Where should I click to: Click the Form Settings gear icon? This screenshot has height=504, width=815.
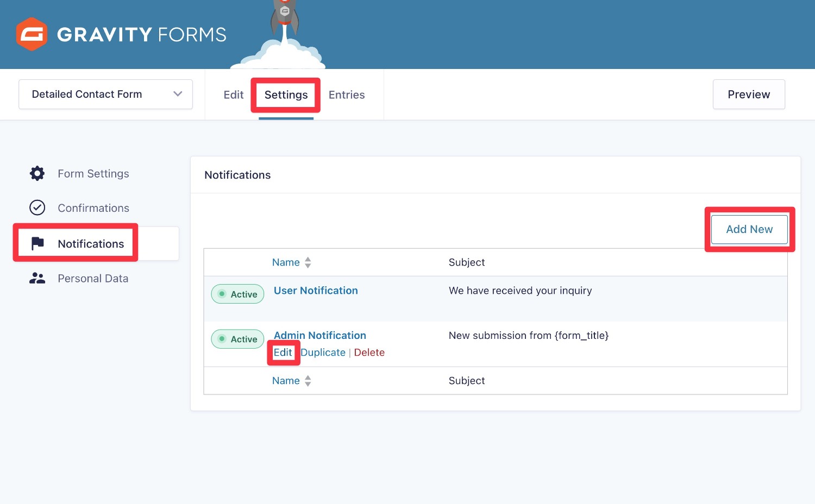[x=37, y=173]
